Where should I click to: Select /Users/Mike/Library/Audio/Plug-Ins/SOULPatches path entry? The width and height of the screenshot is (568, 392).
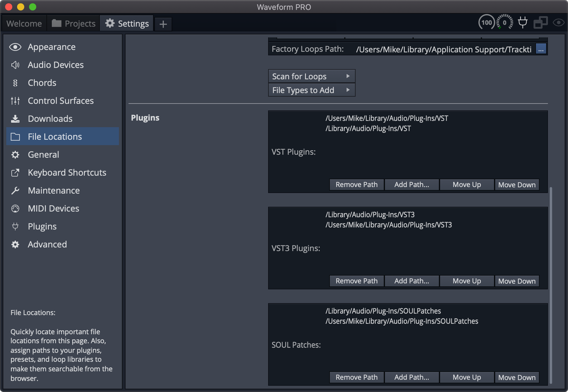click(x=402, y=321)
